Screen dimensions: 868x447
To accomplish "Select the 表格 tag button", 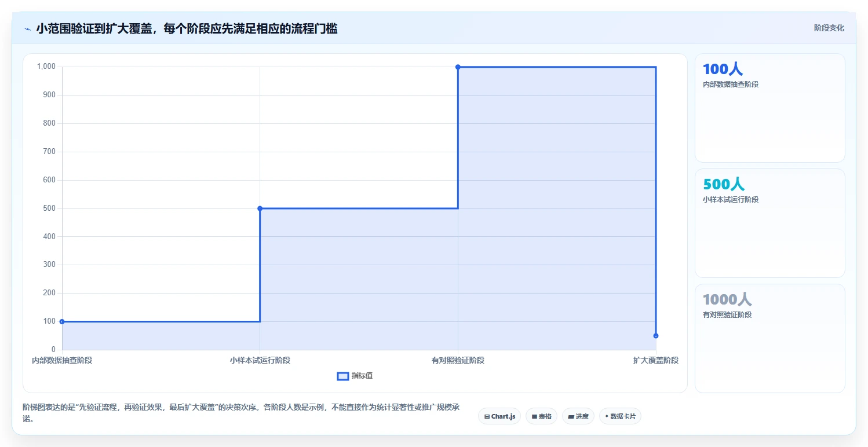I will pos(541,416).
